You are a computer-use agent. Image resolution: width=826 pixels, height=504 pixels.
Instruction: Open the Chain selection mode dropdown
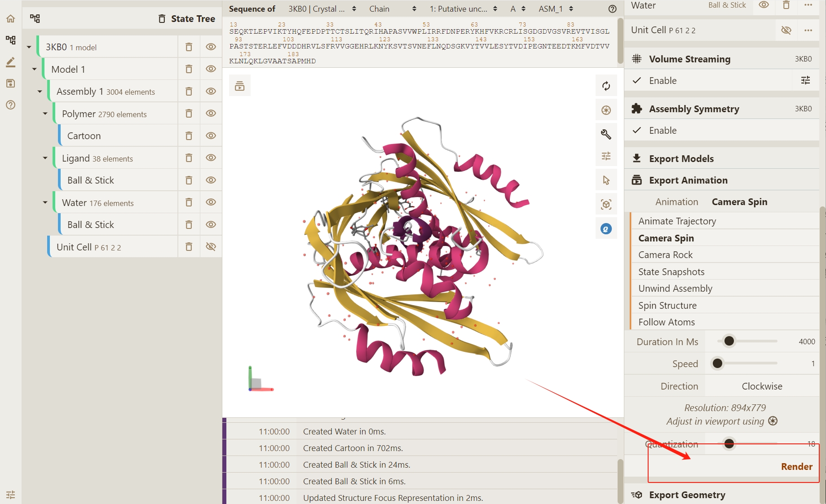pyautogui.click(x=393, y=9)
